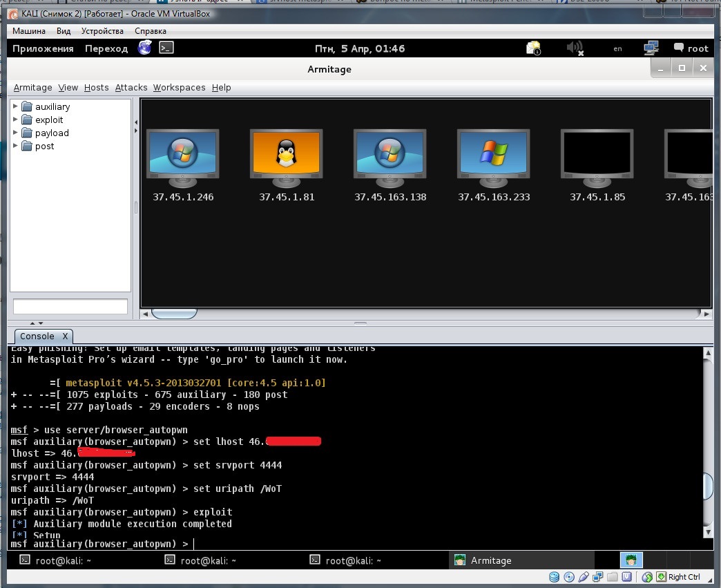The image size is (721, 588).
Task: Open the Workspaces menu
Action: [x=180, y=88]
